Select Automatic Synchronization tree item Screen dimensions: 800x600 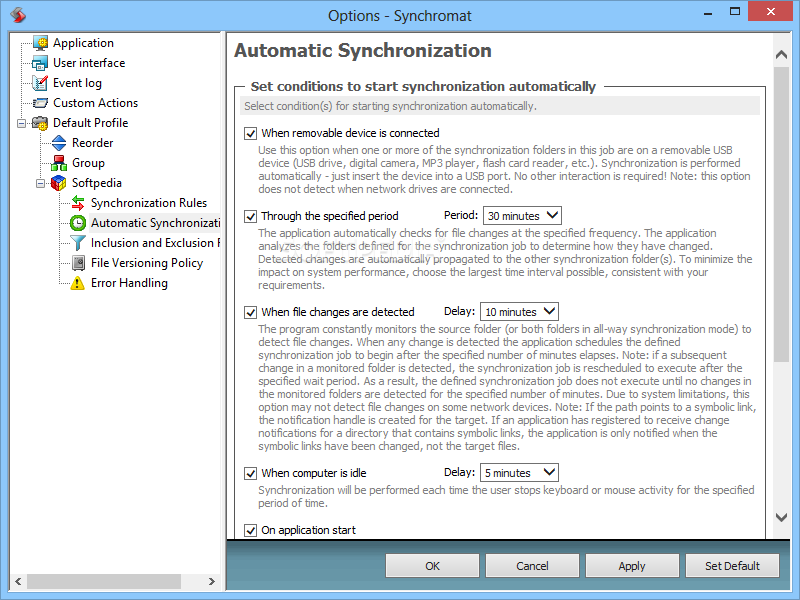(155, 223)
